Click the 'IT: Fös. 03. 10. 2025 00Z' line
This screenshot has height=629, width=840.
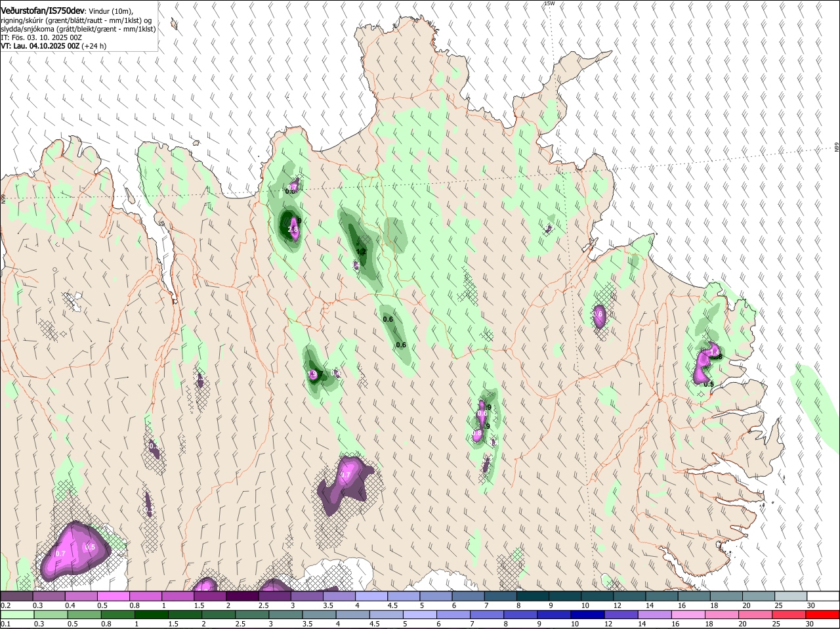(41, 37)
